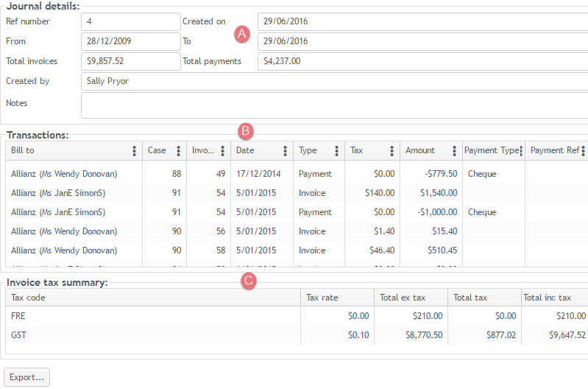Click the $15.40 amount cell
The width and height of the screenshot is (588, 389).
point(444,231)
